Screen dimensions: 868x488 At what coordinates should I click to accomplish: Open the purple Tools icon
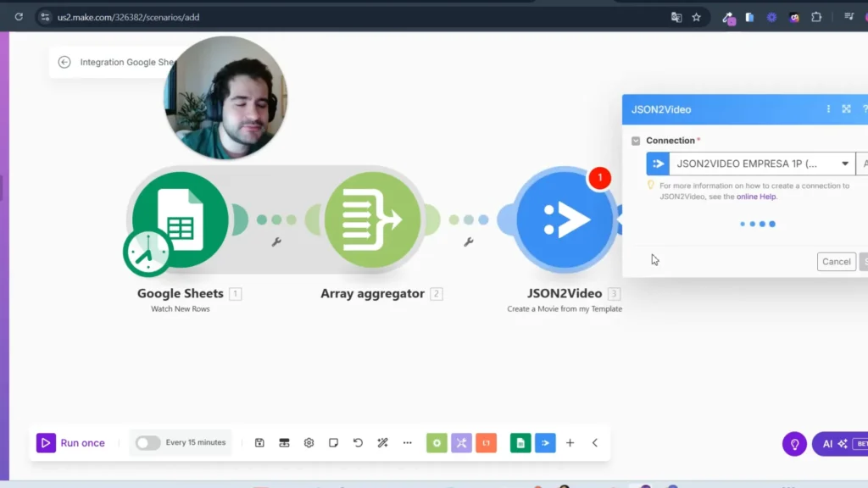coord(461,442)
